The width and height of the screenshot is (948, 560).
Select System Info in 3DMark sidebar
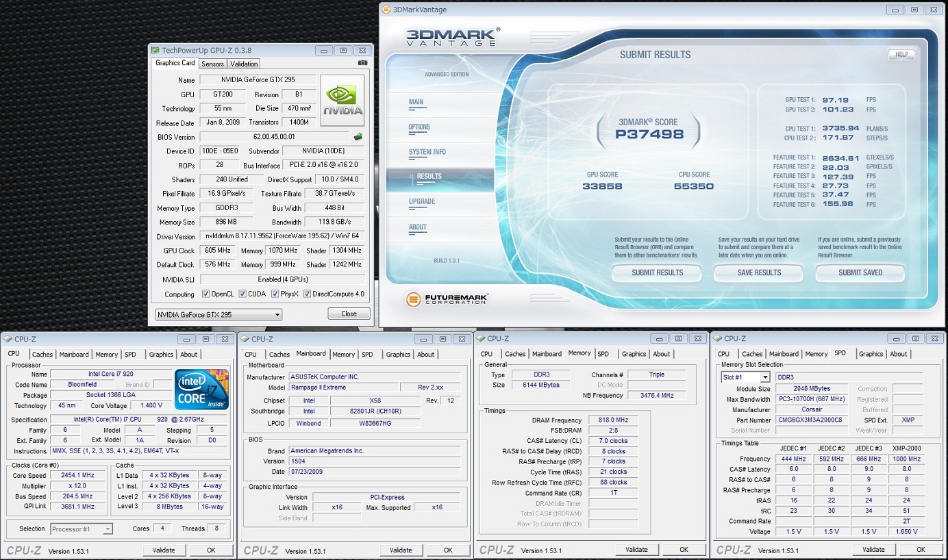(427, 152)
